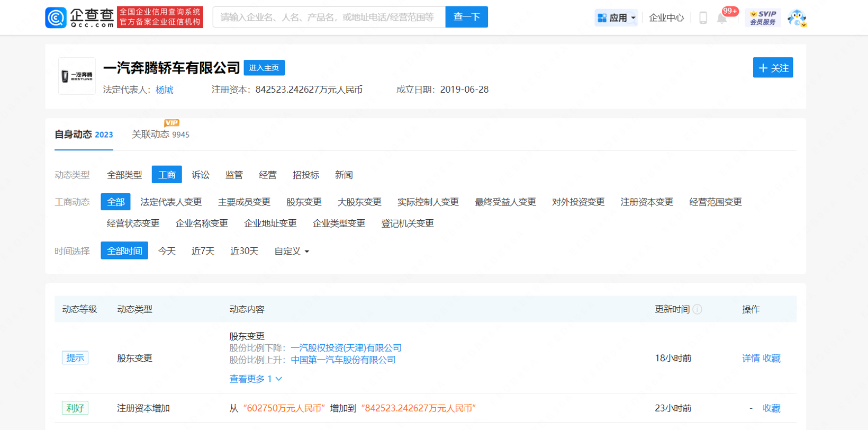This screenshot has width=868, height=430.
Task: Filter by 注册资本变更
Action: pyautogui.click(x=647, y=202)
